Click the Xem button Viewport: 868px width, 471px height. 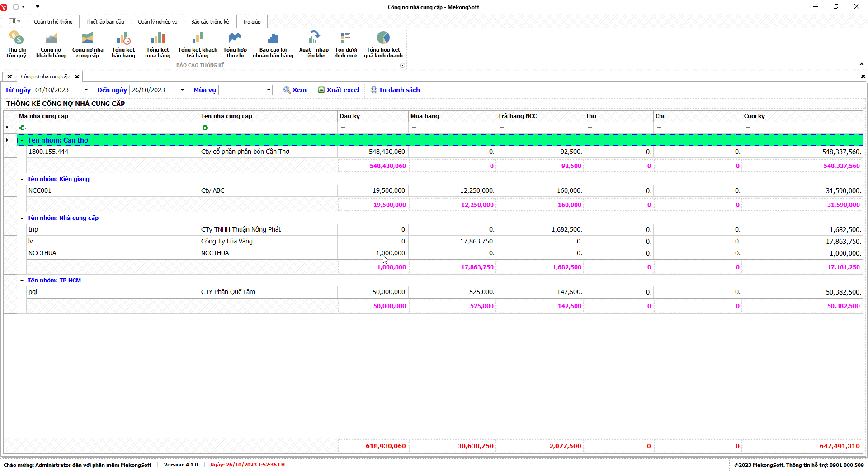pos(295,90)
